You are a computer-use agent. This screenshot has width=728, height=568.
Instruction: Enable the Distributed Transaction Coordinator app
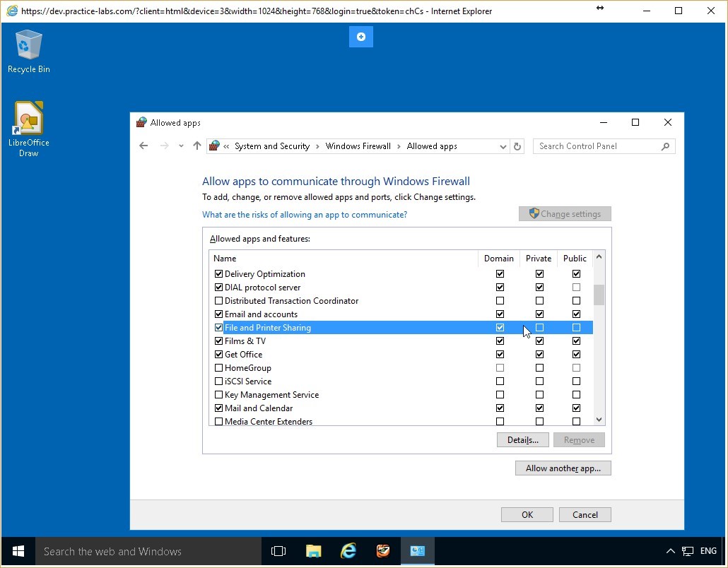click(218, 300)
